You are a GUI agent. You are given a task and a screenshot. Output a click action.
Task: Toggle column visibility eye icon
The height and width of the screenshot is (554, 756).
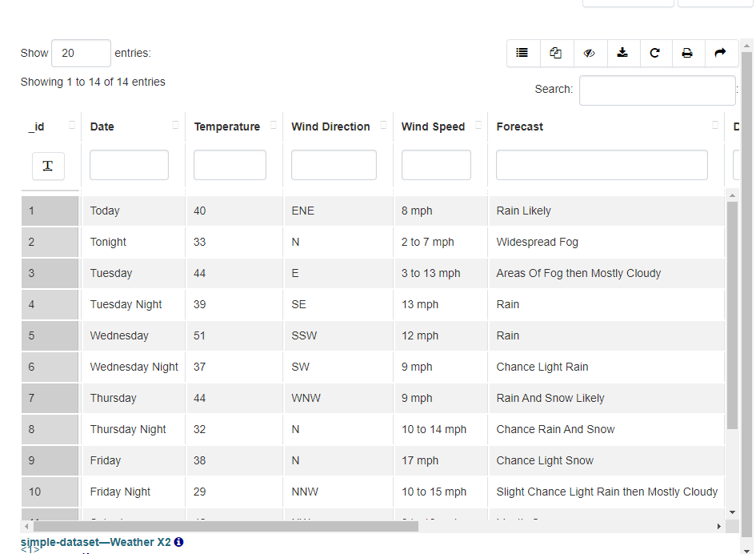[589, 53]
